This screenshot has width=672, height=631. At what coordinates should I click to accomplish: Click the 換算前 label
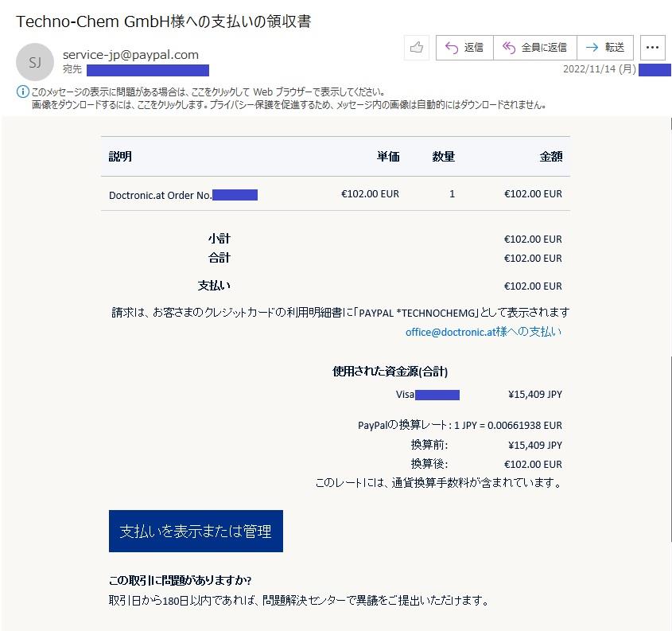(x=429, y=445)
